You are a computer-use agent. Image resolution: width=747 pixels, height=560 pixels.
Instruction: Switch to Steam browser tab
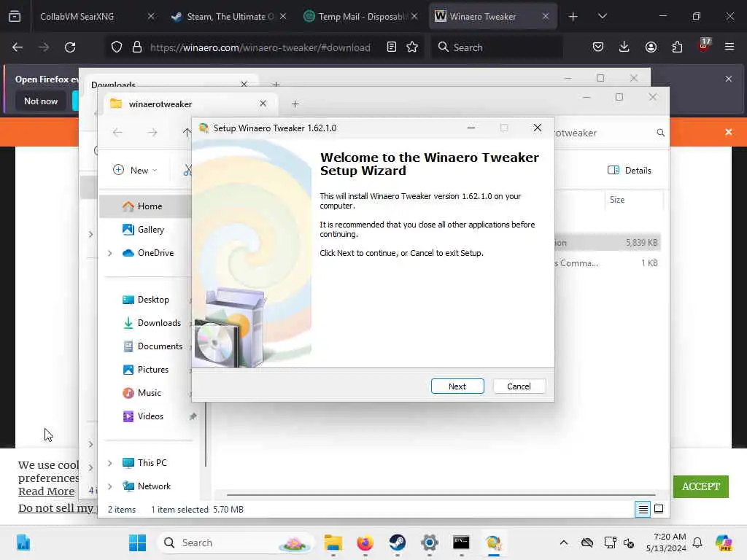229,16
